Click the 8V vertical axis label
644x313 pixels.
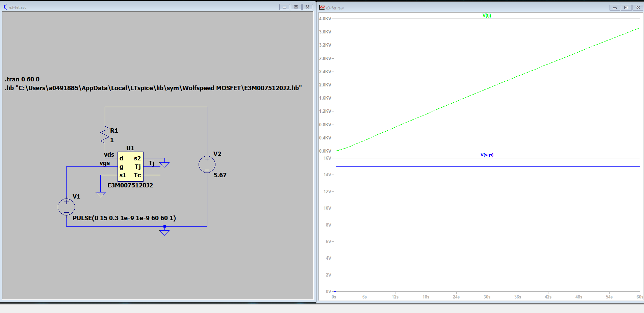pyautogui.click(x=329, y=225)
